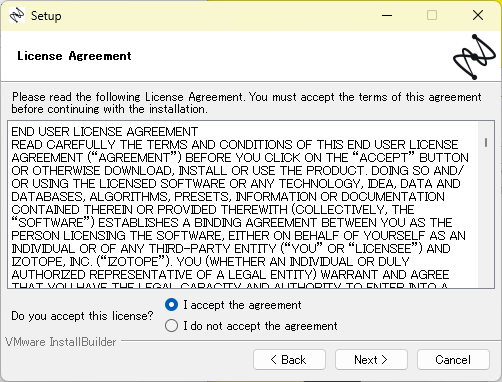
Task: Click the right chevron on the Next button
Action: [384, 360]
